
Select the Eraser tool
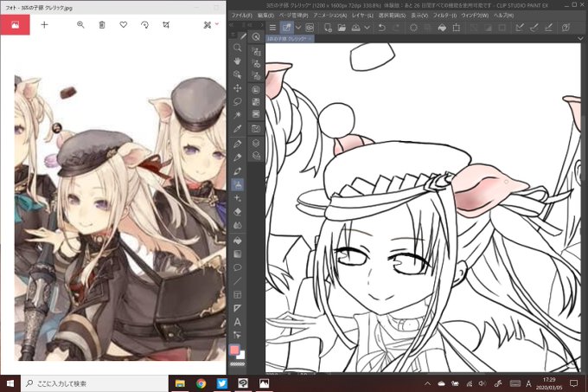(238, 212)
